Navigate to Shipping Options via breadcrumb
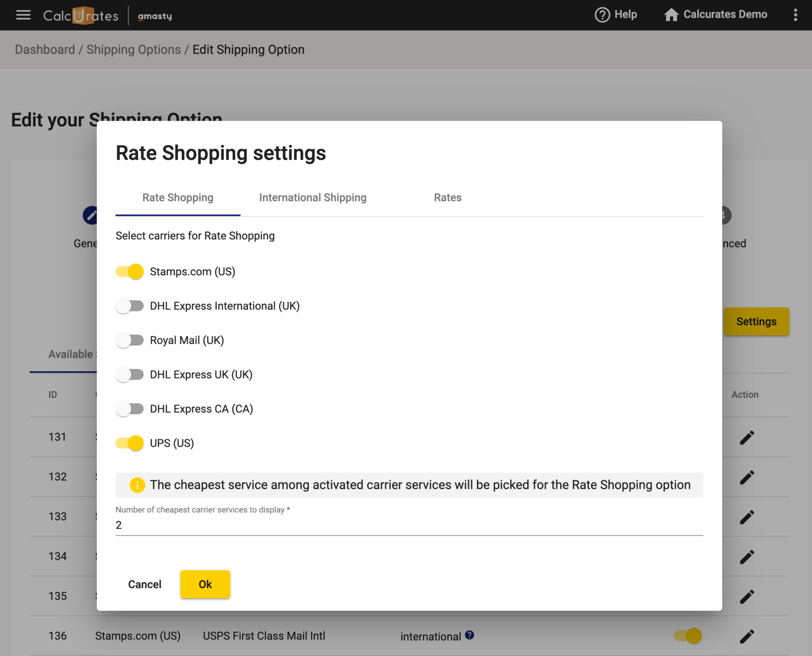The width and height of the screenshot is (812, 656). click(134, 49)
